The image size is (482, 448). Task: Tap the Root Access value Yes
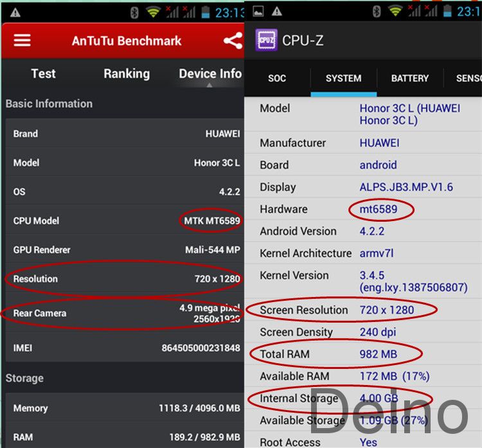coord(368,442)
